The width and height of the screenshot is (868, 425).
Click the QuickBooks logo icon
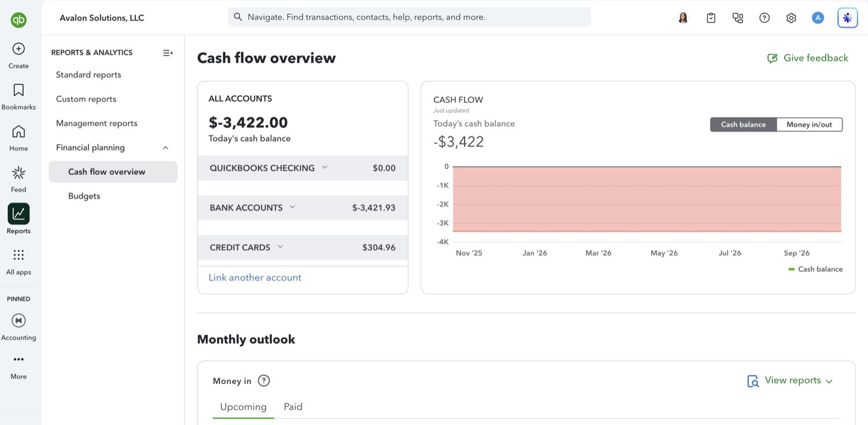point(19,20)
